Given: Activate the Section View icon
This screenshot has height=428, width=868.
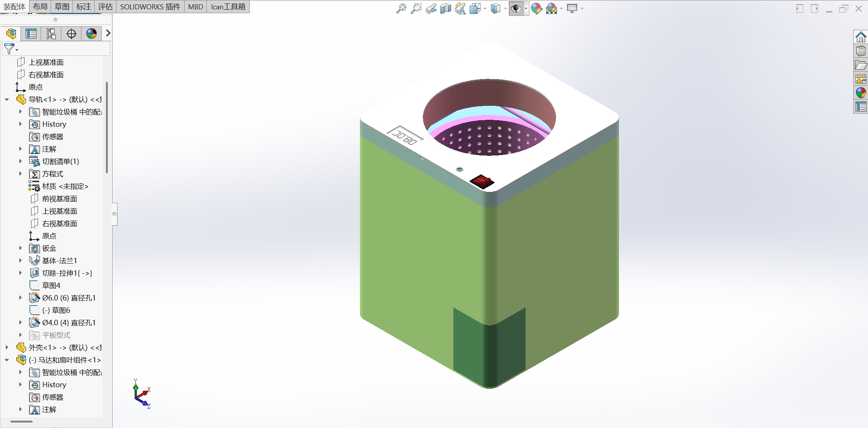Looking at the screenshot, I should point(445,8).
